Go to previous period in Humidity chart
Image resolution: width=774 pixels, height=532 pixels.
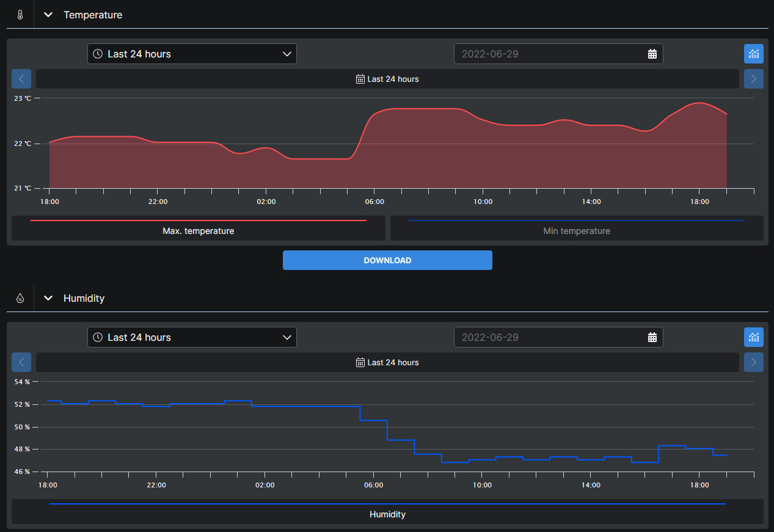point(21,362)
